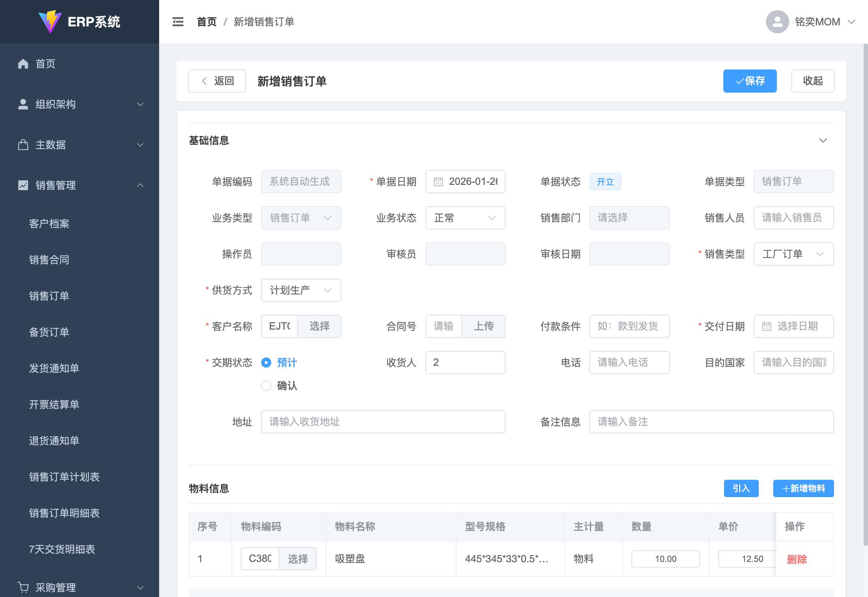Click the home icon beside 首页

pyautogui.click(x=23, y=64)
